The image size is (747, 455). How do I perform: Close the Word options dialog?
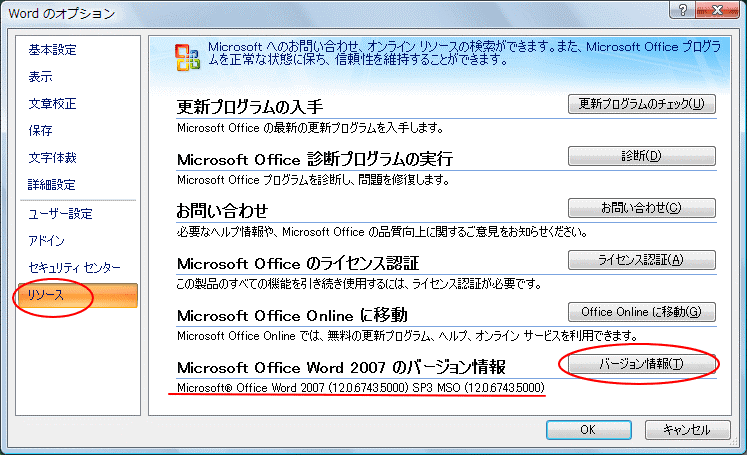coord(721,13)
